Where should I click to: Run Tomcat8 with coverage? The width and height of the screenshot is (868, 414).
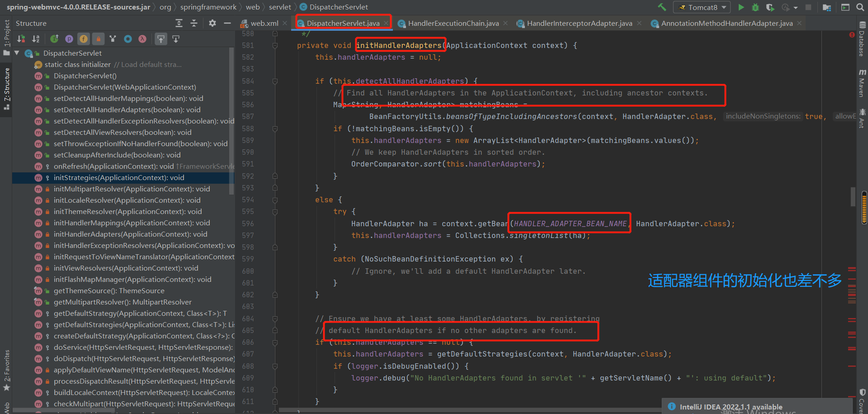pyautogui.click(x=770, y=7)
